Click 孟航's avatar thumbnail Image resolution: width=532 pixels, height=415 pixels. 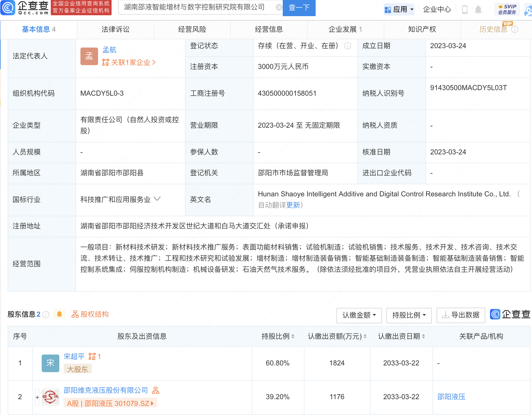coord(89,56)
